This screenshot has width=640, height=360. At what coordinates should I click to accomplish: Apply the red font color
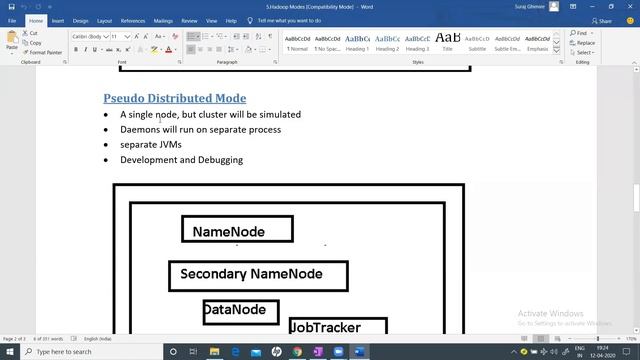[x=169, y=50]
